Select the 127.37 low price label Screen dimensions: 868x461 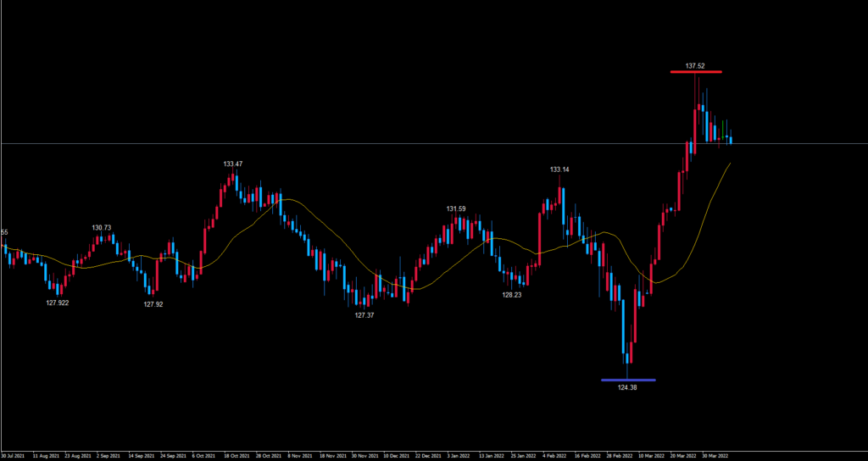[x=364, y=314]
